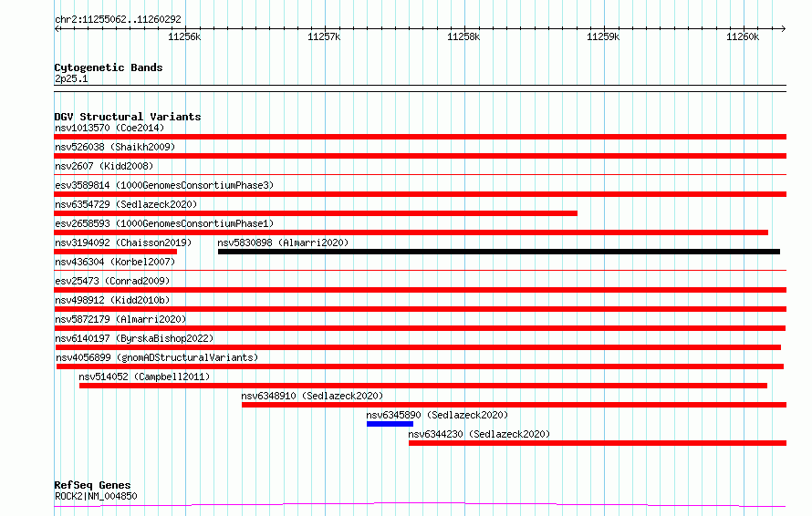This screenshot has height=516, width=812.
Task: Click the red bar under nsv514052
Action: point(423,386)
